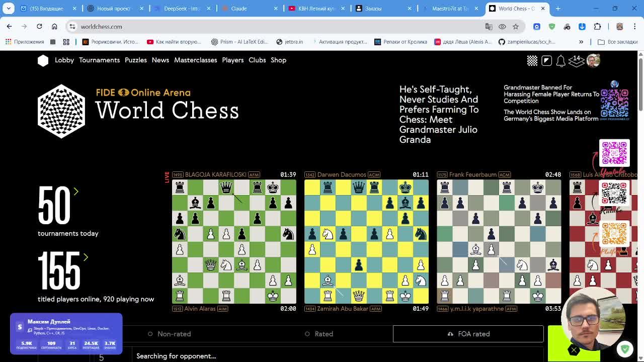Open the theme switch square icon
The width and height of the screenshot is (644, 362).
(546, 60)
